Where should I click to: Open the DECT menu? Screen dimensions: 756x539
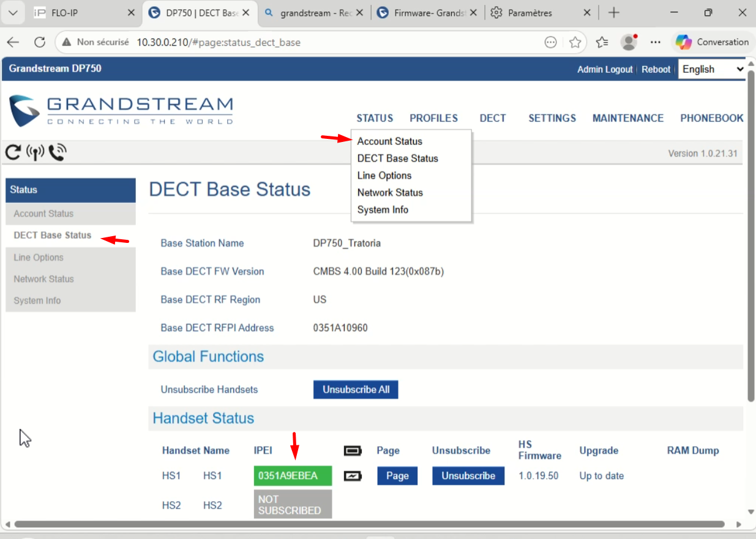(493, 118)
